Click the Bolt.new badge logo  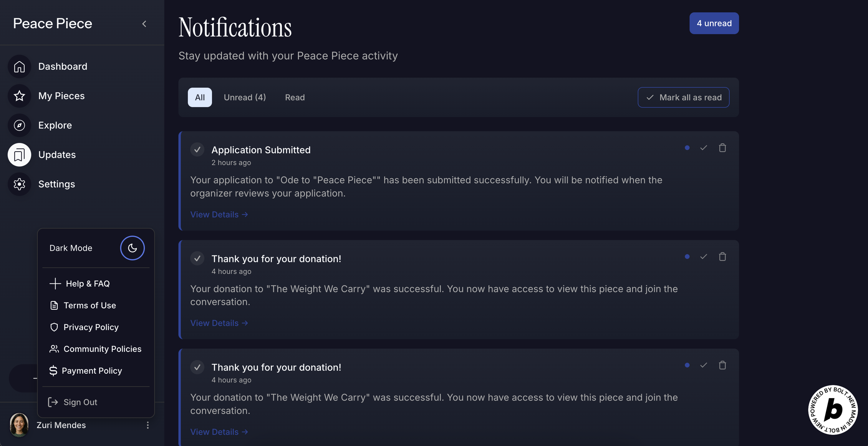833,410
